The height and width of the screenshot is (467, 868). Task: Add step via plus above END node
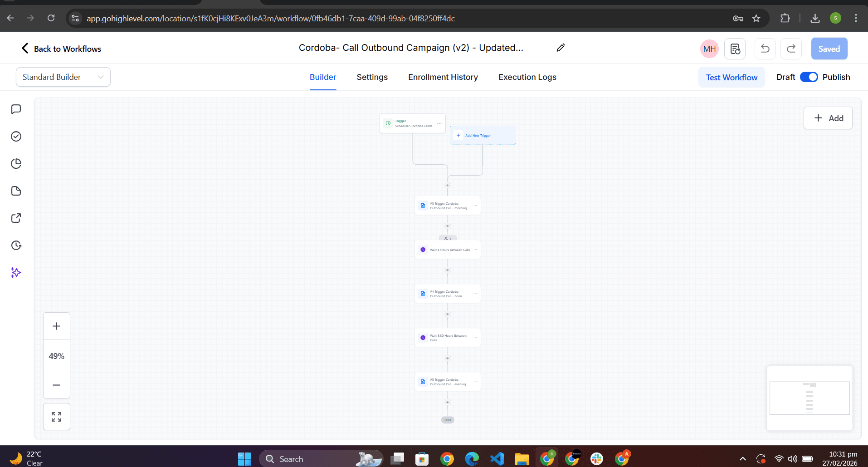(x=448, y=402)
